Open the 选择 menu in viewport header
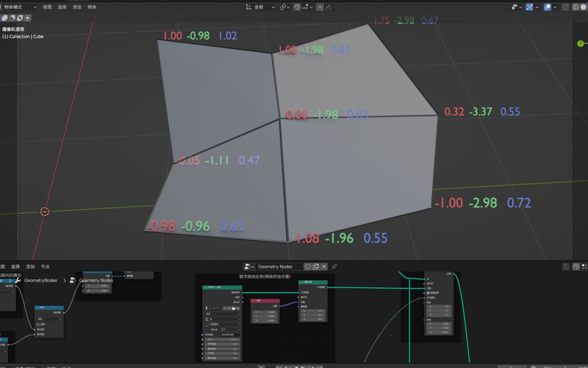The image size is (588, 368). [62, 7]
